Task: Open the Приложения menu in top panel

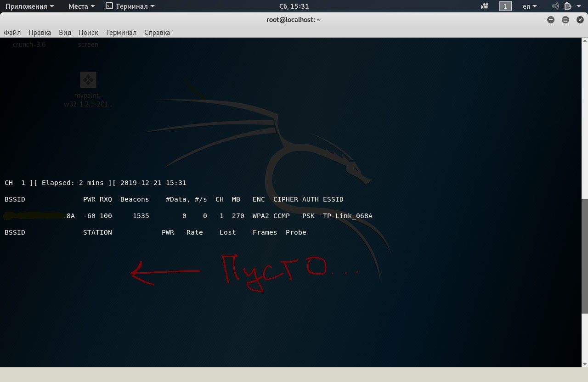Action: point(29,6)
